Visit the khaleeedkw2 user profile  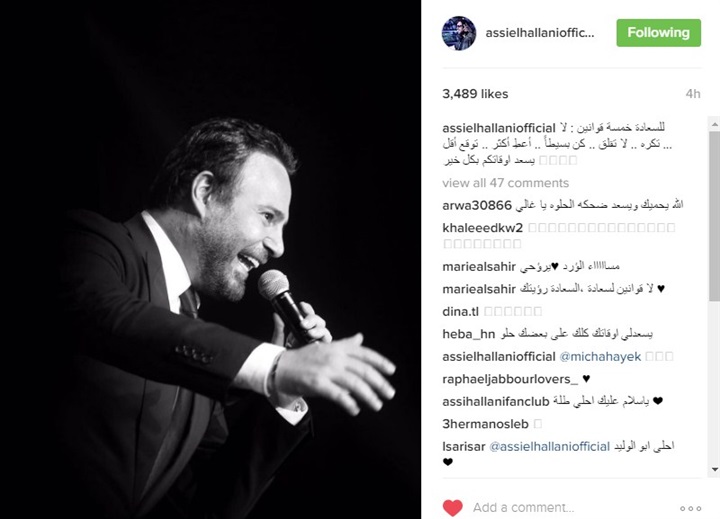pos(483,227)
